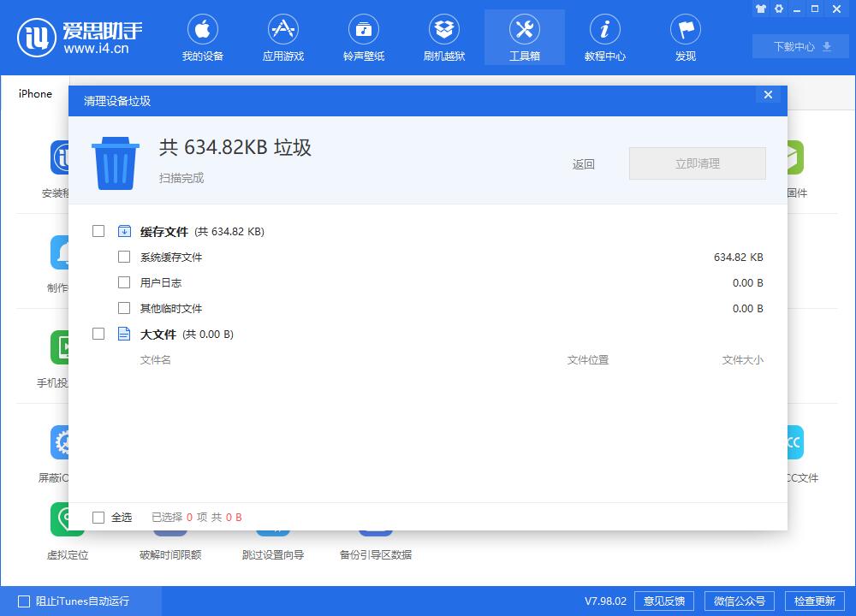Select 工具箱 in the navigation bar

coord(524,37)
